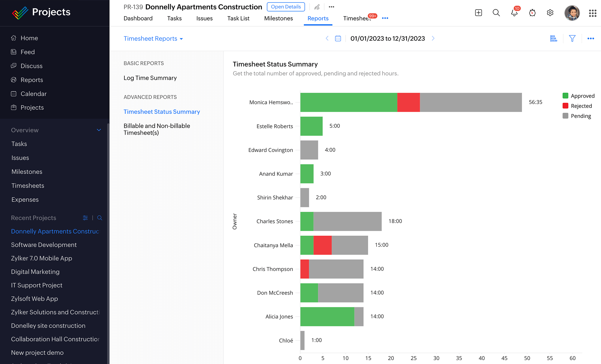
Task: Click the timer stopwatch icon
Action: coord(532,13)
